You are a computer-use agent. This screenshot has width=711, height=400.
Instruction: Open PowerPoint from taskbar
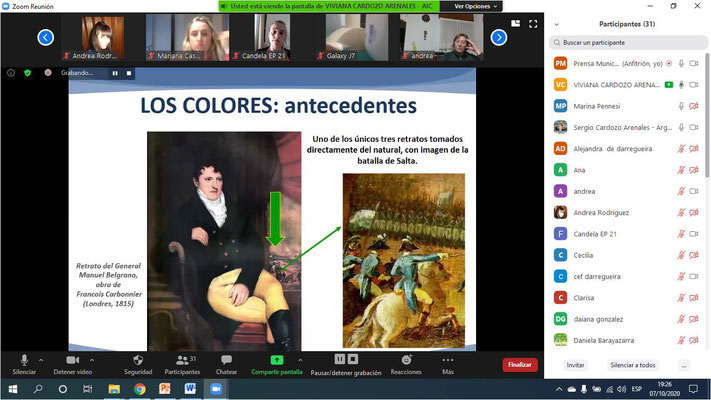tap(165, 389)
